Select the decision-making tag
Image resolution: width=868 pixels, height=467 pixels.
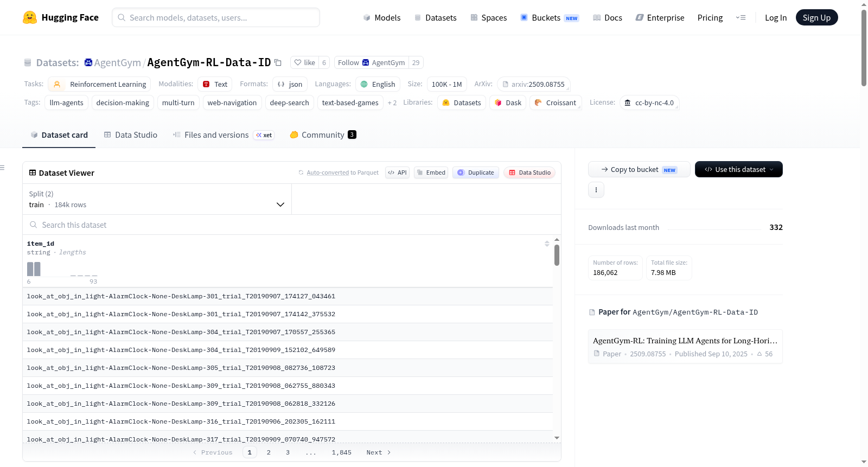(x=123, y=103)
